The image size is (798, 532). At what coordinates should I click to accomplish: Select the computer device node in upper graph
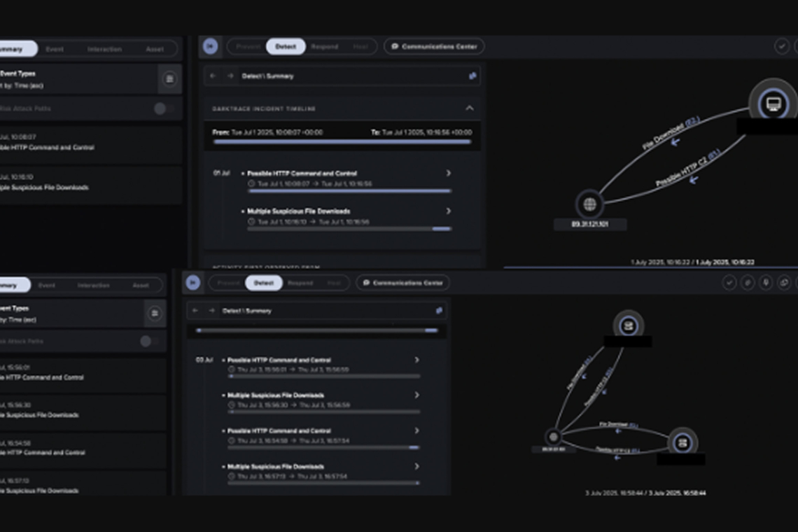click(773, 105)
